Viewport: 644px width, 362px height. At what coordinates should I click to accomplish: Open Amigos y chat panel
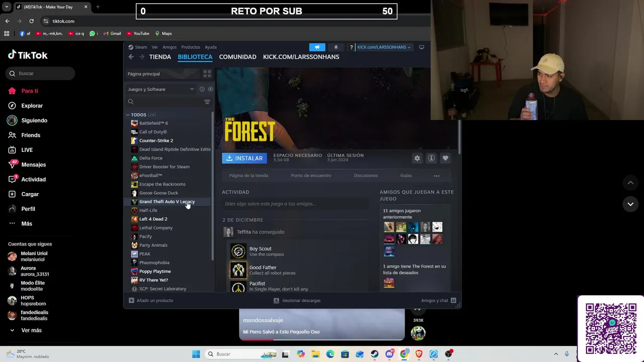click(439, 300)
